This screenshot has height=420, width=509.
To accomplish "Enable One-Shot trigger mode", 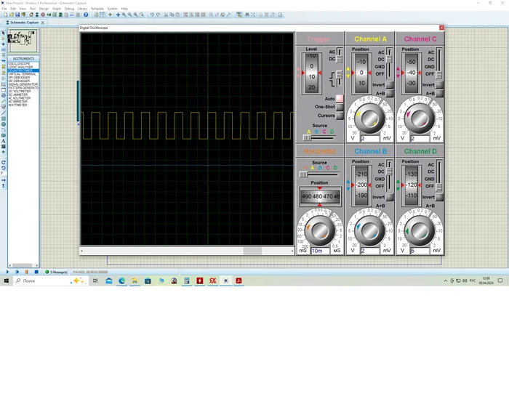I will (x=340, y=107).
